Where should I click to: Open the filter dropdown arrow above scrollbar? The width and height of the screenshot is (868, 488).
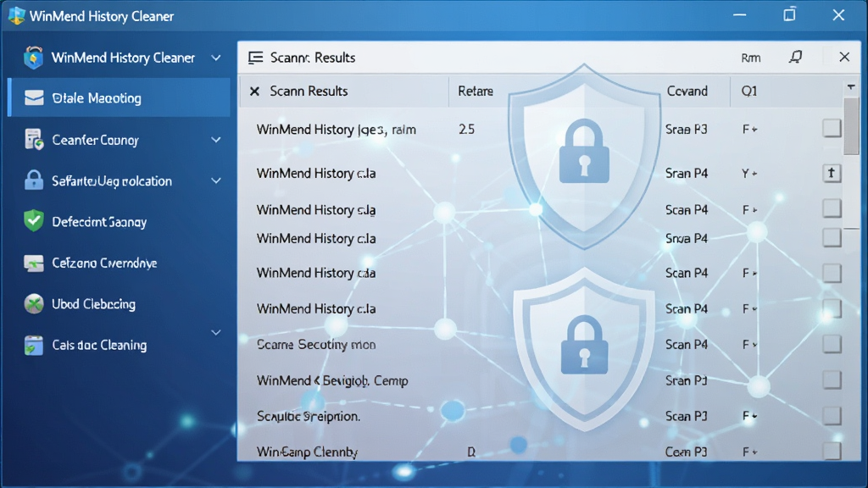tap(851, 87)
